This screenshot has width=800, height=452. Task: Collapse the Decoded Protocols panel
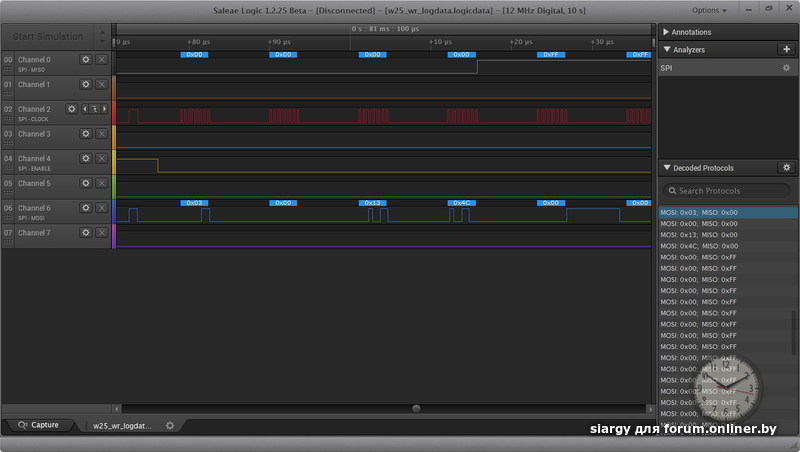pos(667,168)
